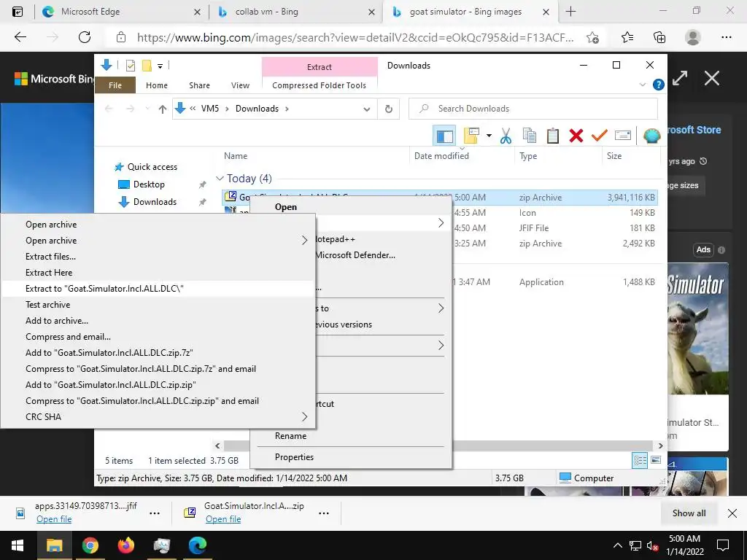Select the Compressed Folder Tools tab
This screenshot has height=560, width=747.
320,85
